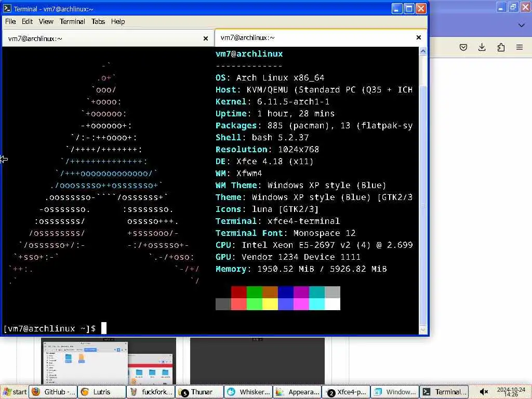Click the white color block
The image size is (532, 399).
pyautogui.click(x=332, y=304)
